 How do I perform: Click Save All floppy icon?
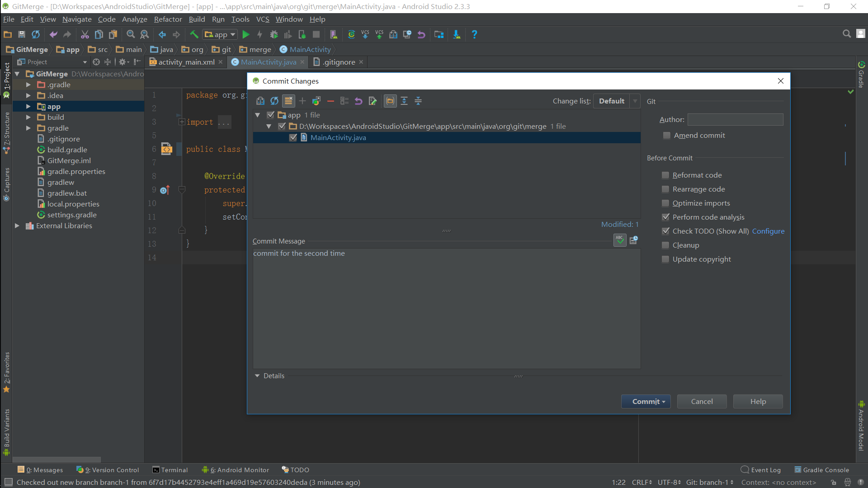pos(21,34)
